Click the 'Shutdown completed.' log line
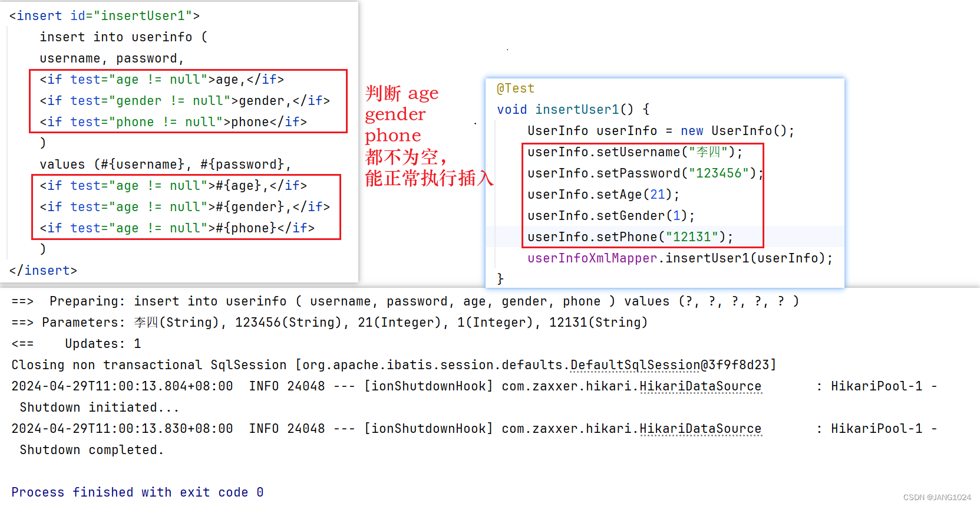This screenshot has height=506, width=980. (x=92, y=450)
